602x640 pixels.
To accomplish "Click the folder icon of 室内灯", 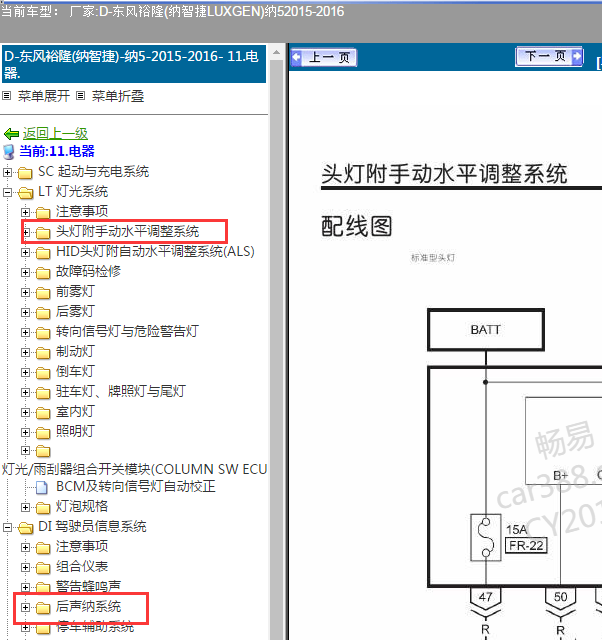I will 43,413.
